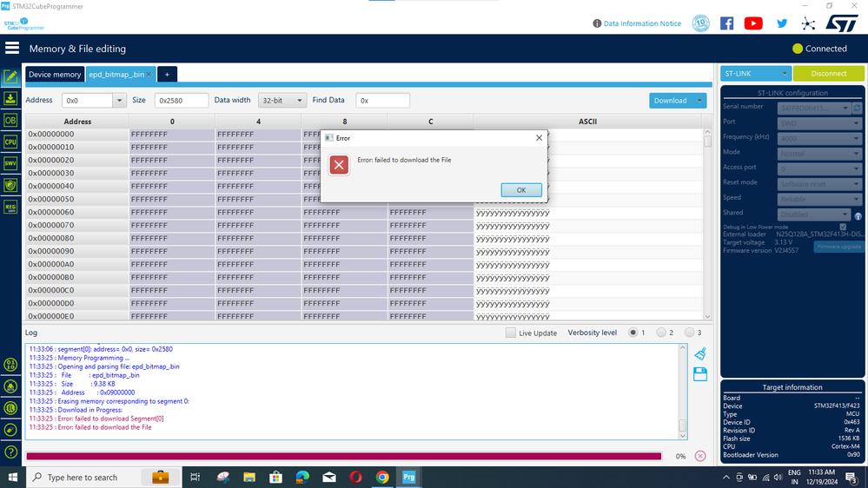Open File Explorer from the taskbar
Viewport: 868px width, 488px height.
coord(249,477)
